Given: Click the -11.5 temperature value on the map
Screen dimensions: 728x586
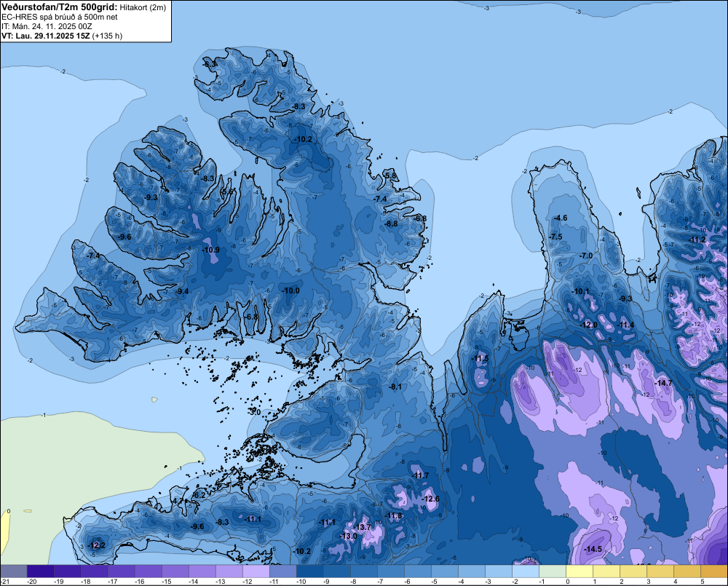Looking at the screenshot, I should point(480,358).
